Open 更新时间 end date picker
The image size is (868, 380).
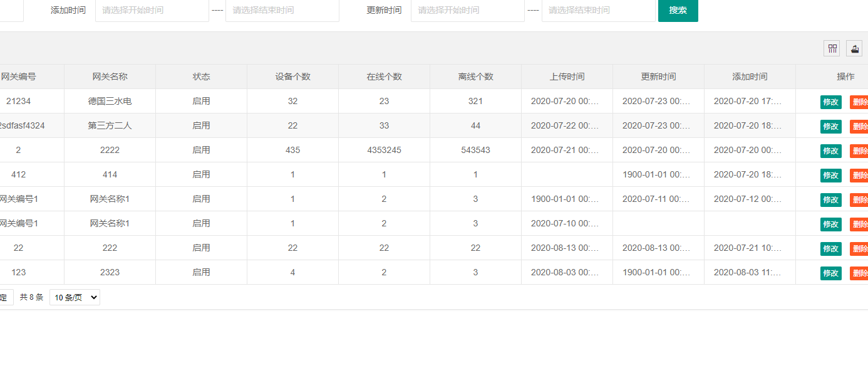[598, 10]
